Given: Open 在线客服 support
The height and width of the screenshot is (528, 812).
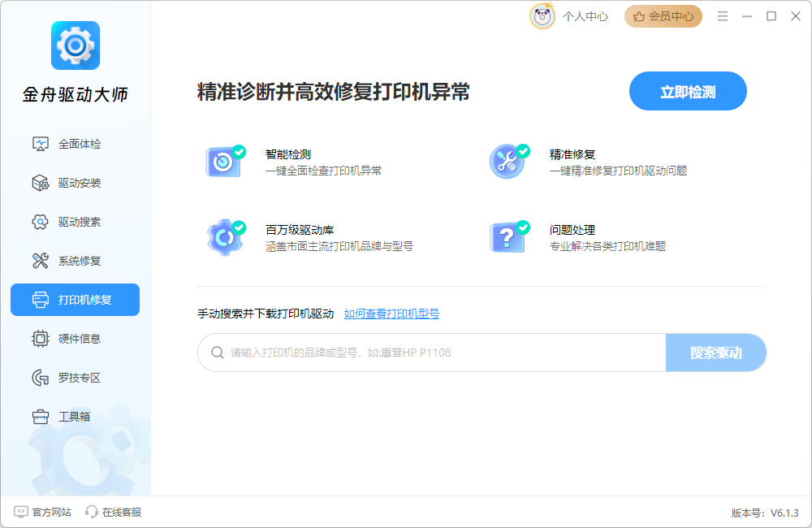Looking at the screenshot, I should [x=114, y=512].
